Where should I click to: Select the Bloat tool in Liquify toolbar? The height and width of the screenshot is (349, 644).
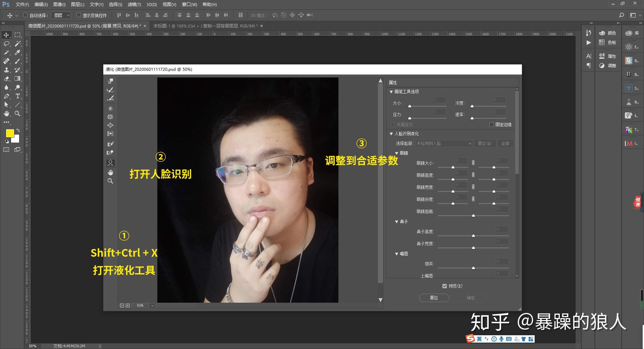pos(110,125)
